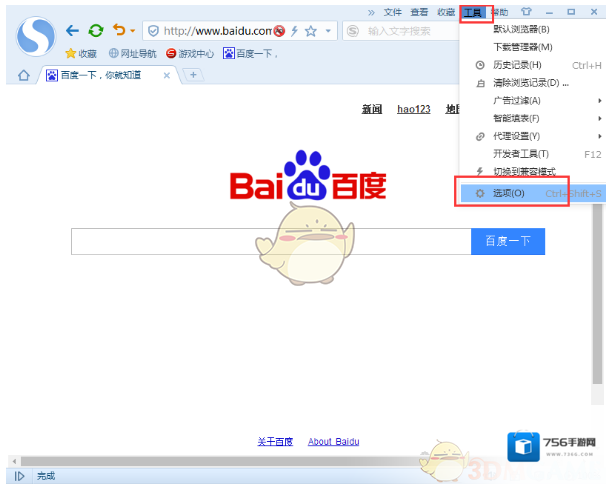Open a new tab with plus button
Screen dimensions: 611x488
(x=193, y=75)
